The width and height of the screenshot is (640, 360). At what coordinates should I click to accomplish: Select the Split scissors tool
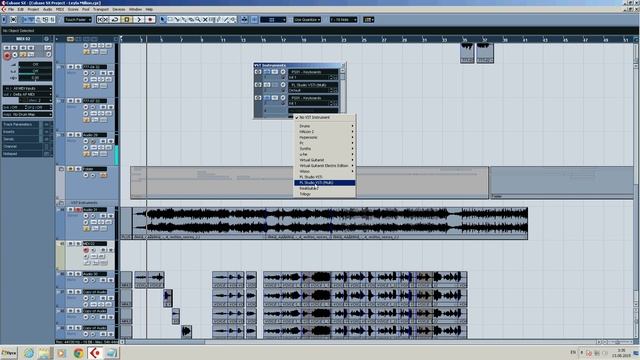click(177, 20)
